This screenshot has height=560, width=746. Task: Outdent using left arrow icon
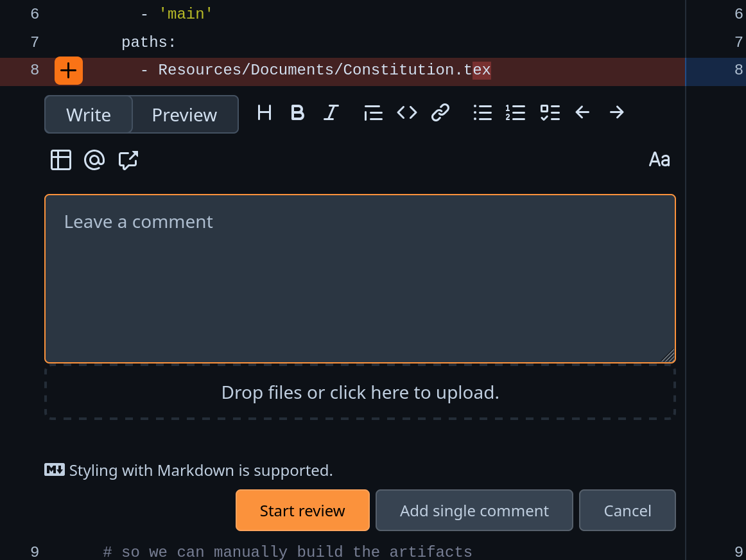582,113
